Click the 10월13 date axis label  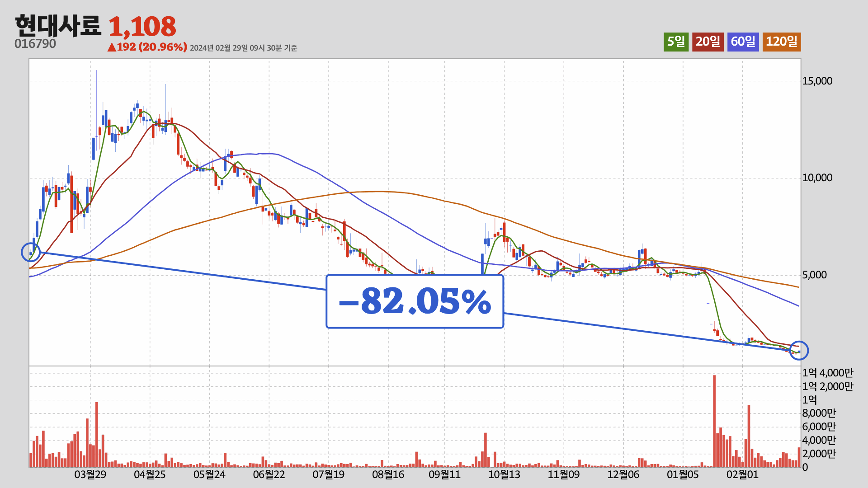click(x=504, y=474)
